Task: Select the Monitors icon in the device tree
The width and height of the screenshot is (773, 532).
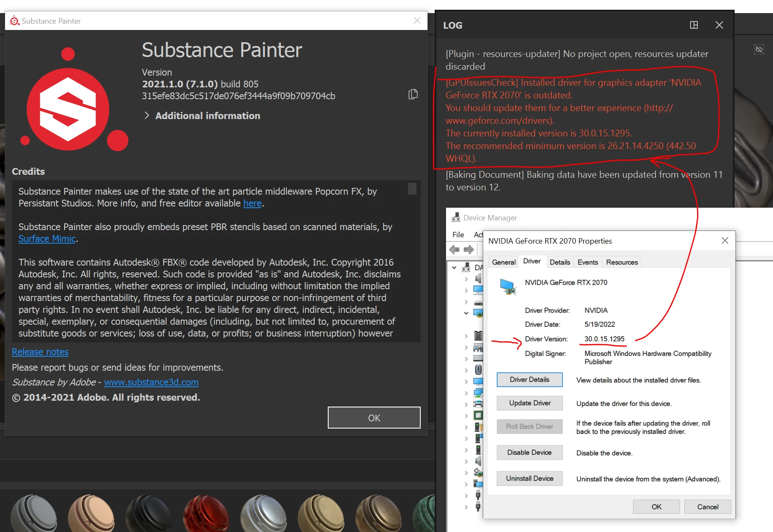Action: pyautogui.click(x=478, y=382)
